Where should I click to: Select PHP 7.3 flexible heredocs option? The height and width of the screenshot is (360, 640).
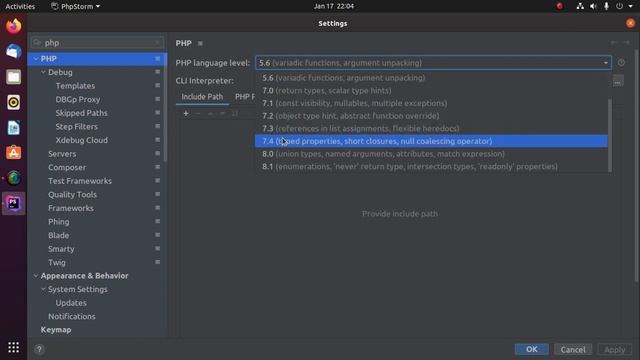click(431, 128)
